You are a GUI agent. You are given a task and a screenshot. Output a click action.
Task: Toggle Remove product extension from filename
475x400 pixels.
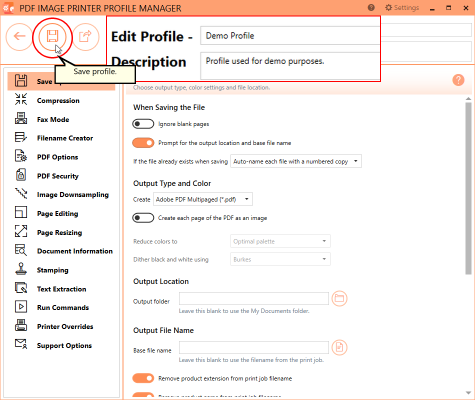pyautogui.click(x=143, y=378)
